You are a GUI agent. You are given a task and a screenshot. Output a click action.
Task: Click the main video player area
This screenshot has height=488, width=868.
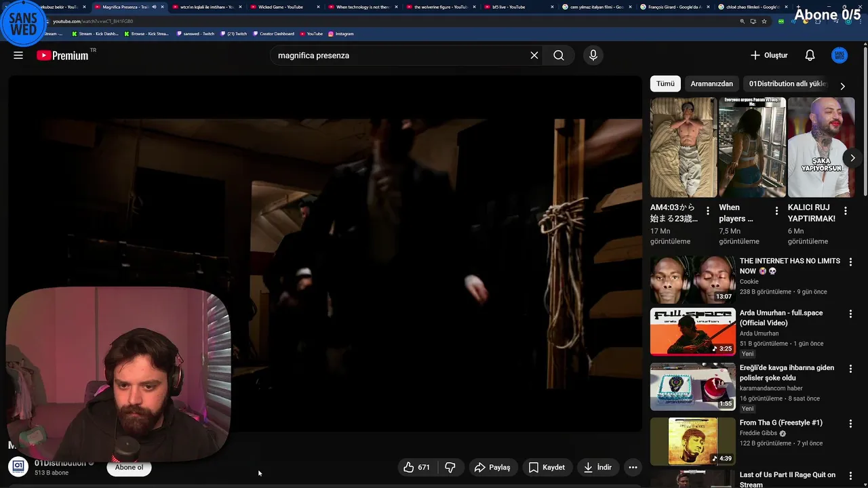(x=325, y=253)
